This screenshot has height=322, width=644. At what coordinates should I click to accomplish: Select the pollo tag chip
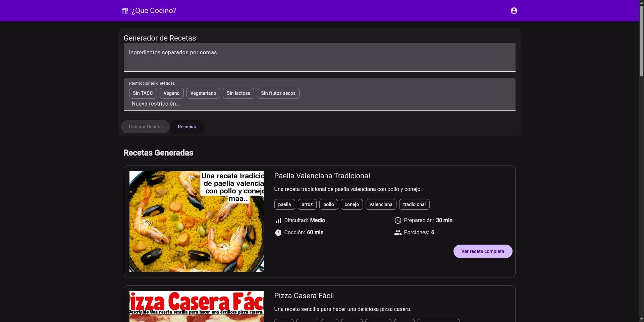pos(329,204)
